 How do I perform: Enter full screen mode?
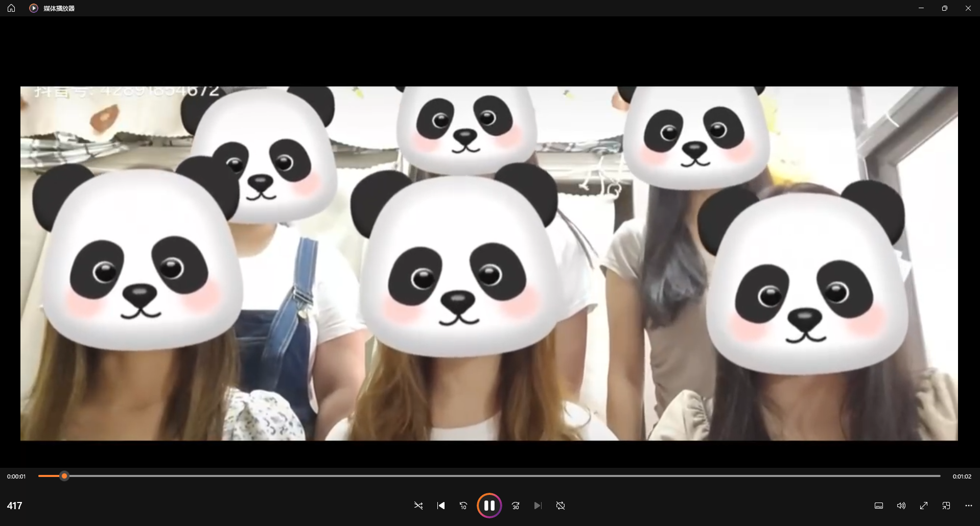(924, 506)
